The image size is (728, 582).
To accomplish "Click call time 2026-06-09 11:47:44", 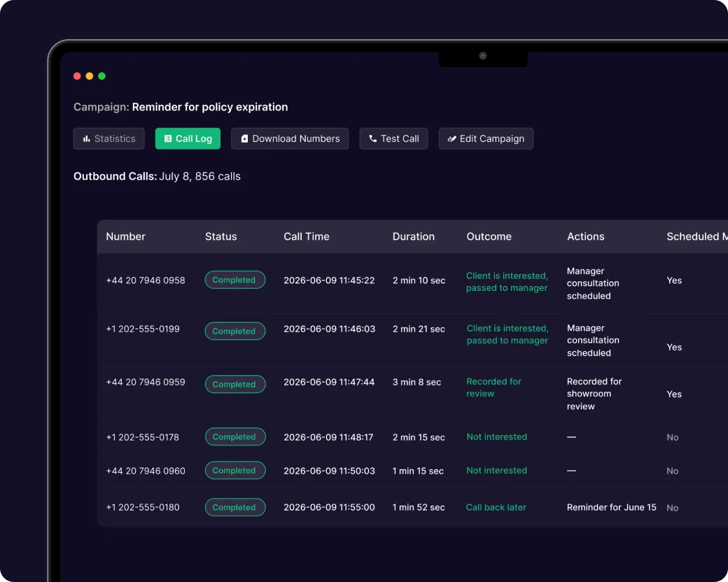I will tap(329, 382).
